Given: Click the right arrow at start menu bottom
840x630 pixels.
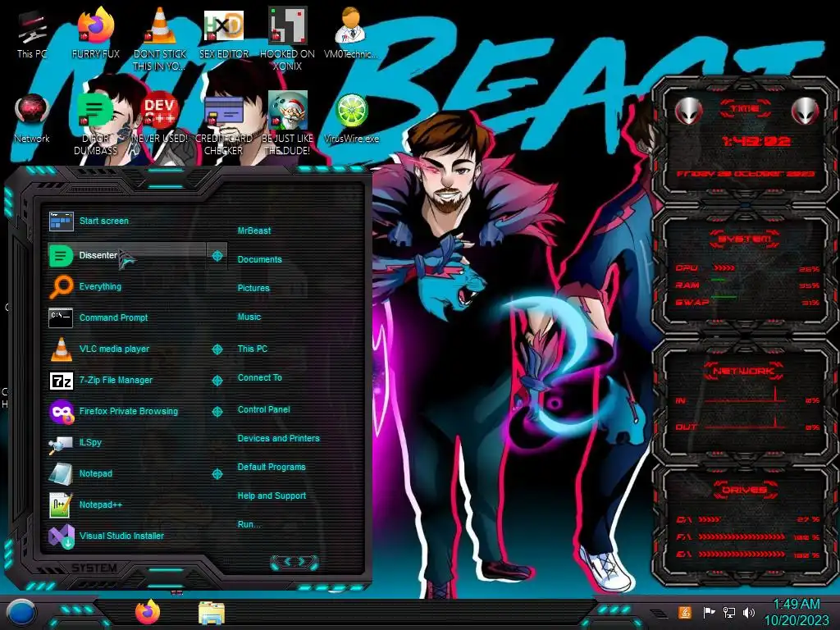Looking at the screenshot, I should (x=302, y=562).
